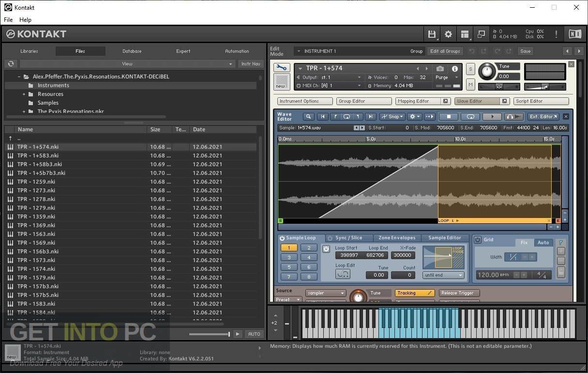Play the sample in Wave Editor
588x373 pixels.
click(493, 116)
